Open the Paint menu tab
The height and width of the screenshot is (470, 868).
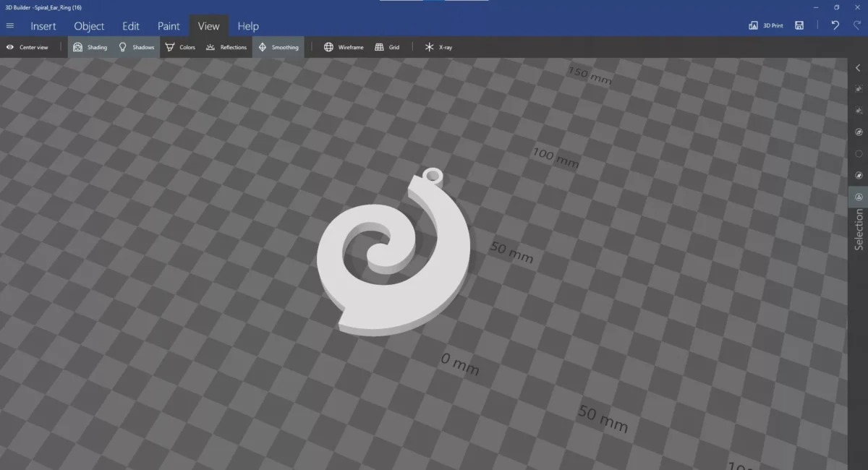point(169,26)
